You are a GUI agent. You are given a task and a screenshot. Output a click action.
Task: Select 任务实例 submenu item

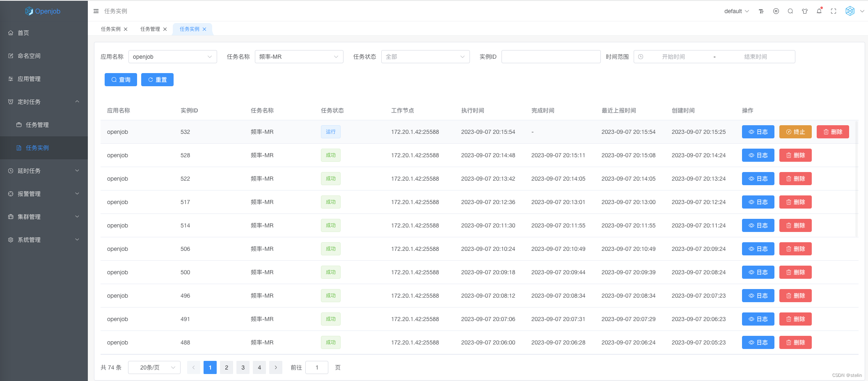44,148
